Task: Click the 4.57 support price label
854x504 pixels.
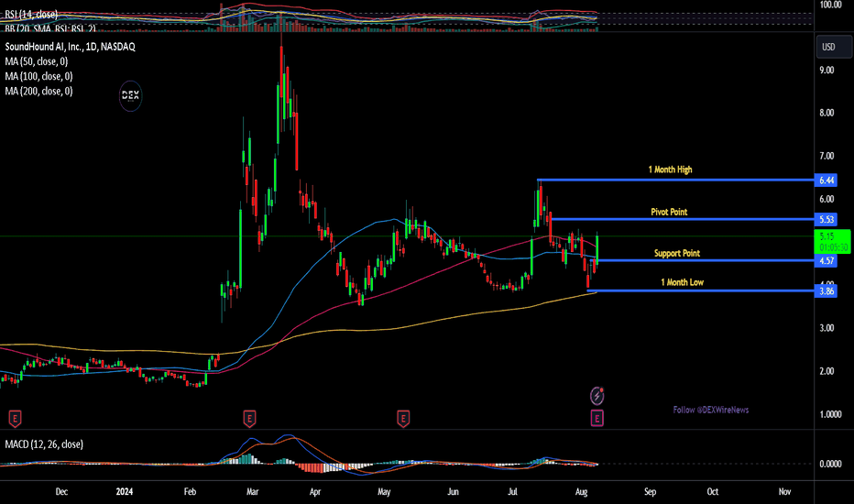Action: [826, 261]
